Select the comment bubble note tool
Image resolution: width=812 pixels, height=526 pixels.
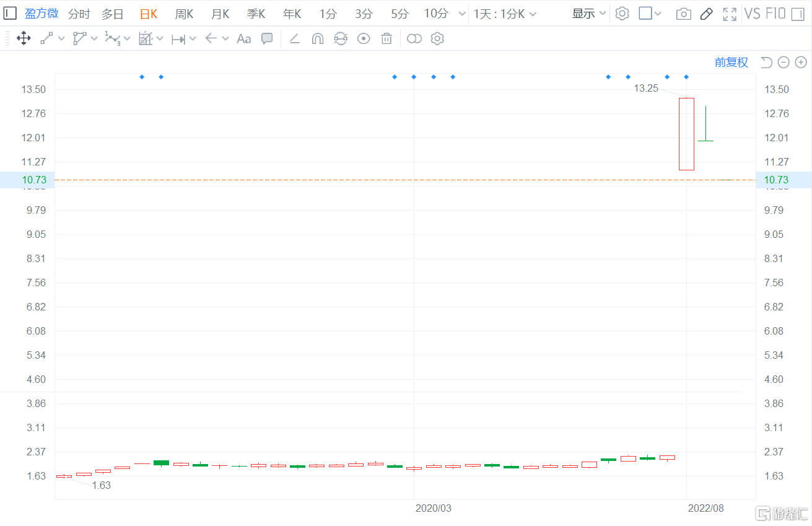(267, 39)
